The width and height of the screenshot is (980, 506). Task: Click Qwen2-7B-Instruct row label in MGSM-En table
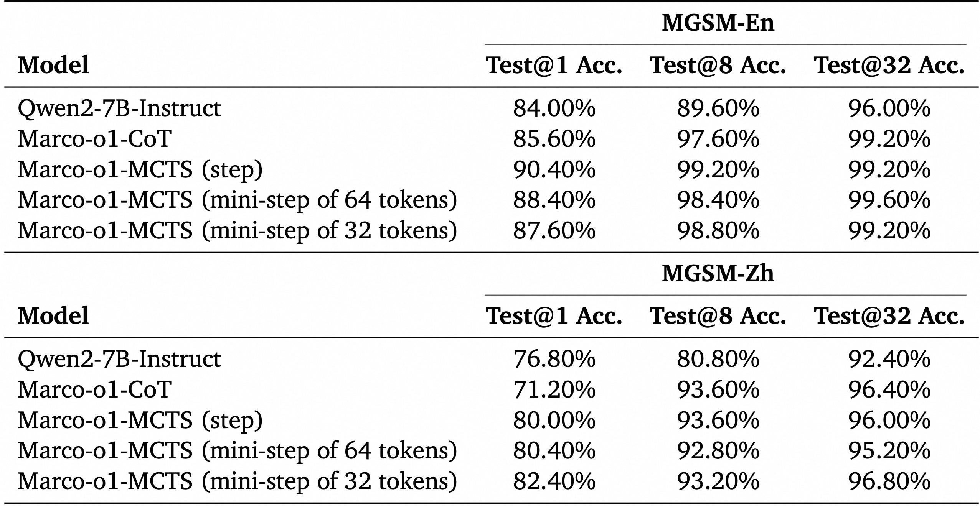pyautogui.click(x=119, y=108)
